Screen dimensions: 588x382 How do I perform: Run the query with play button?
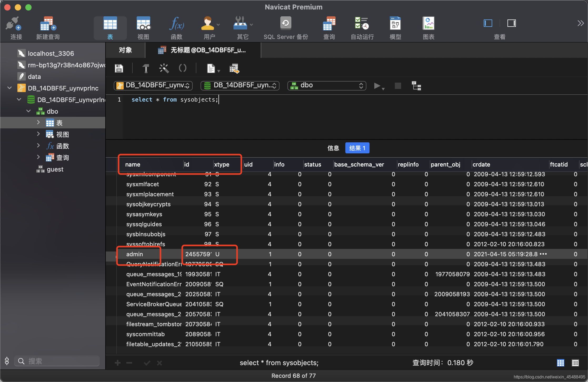point(377,86)
